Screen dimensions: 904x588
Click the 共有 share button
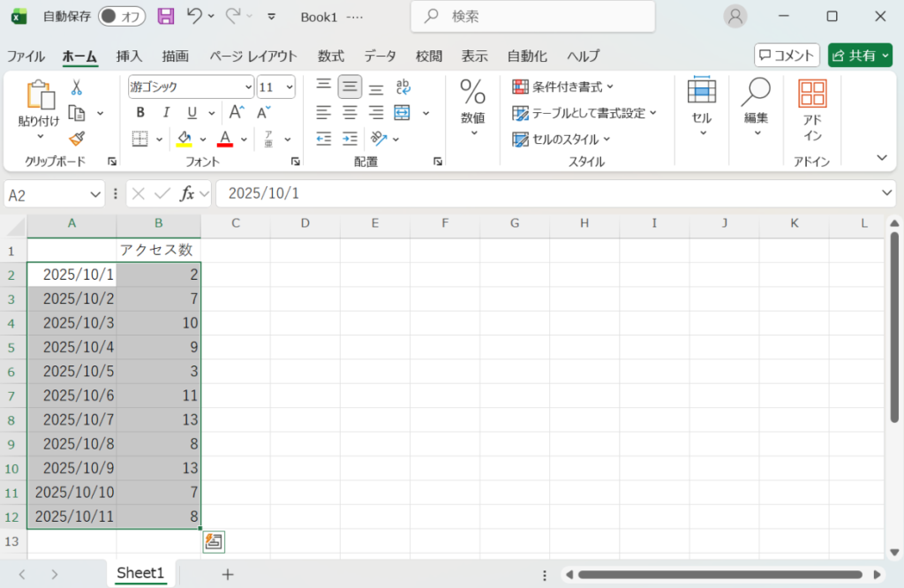[x=859, y=55]
